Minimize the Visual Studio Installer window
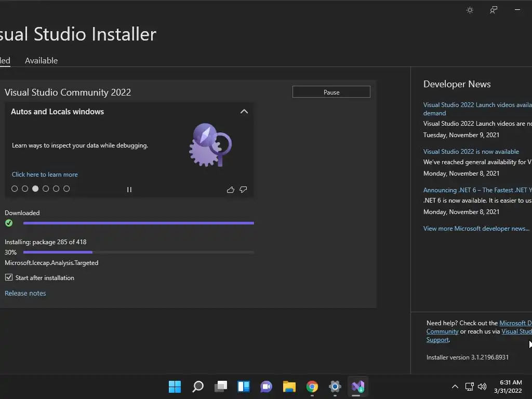The width and height of the screenshot is (532, 399). 517,10
